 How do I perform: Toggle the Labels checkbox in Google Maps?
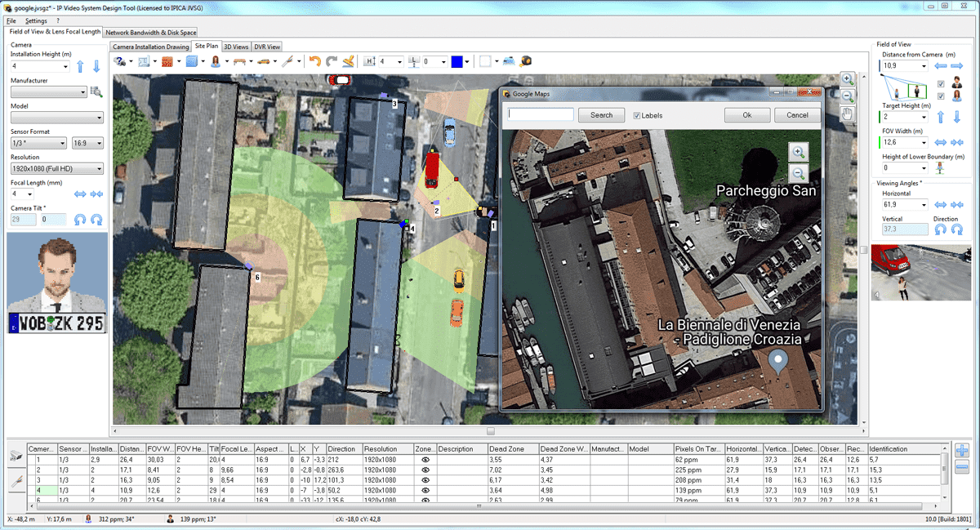pyautogui.click(x=637, y=115)
